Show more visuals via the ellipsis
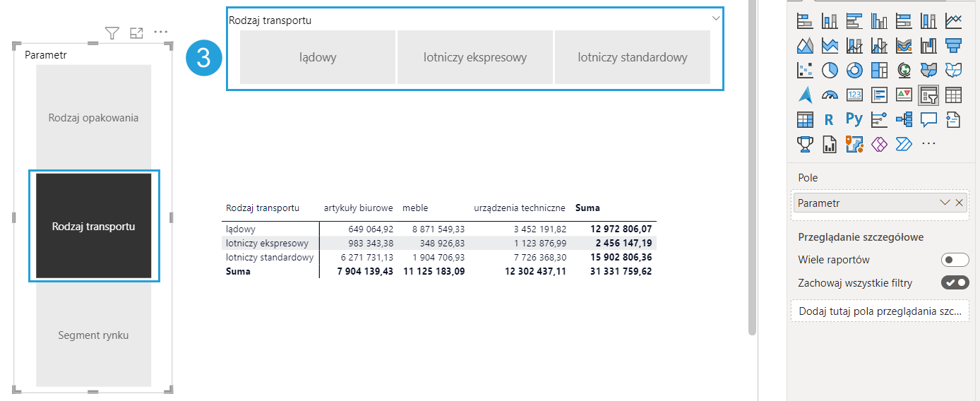The width and height of the screenshot is (980, 401). (928, 144)
